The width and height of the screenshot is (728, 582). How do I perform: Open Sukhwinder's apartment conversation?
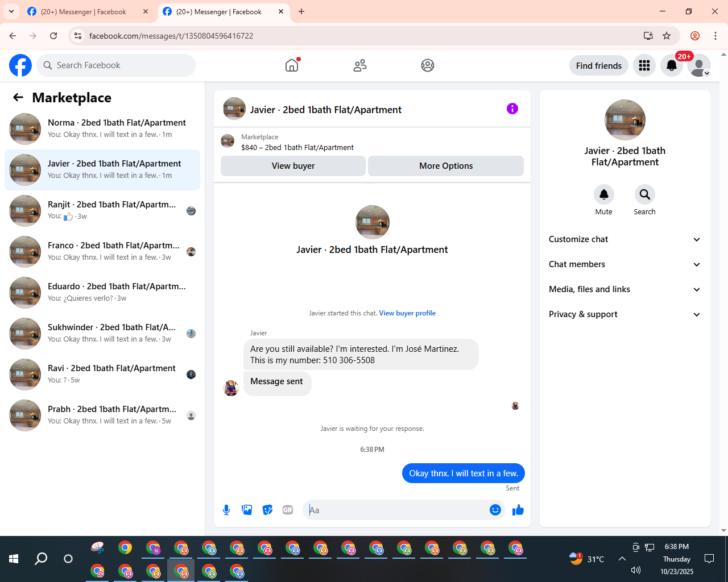pos(102,334)
